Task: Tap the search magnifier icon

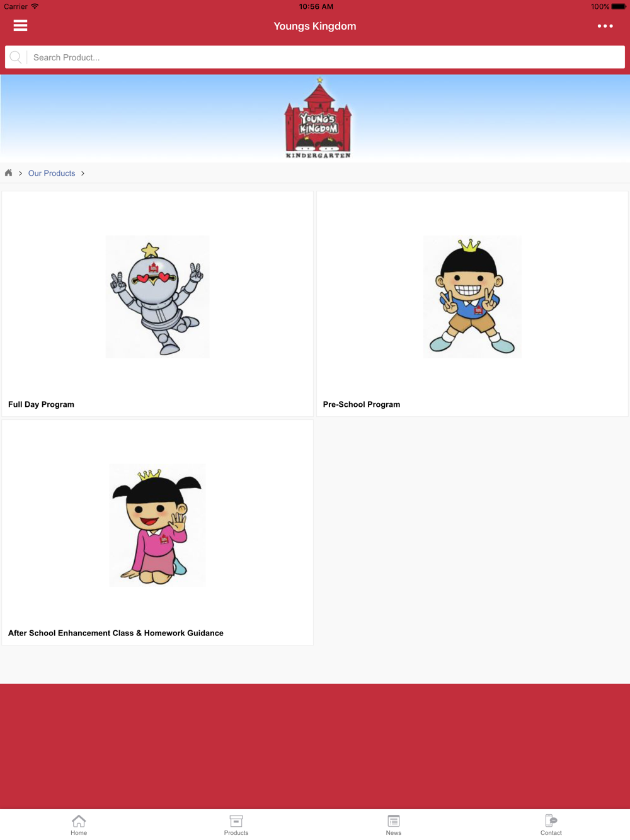Action: (x=16, y=57)
